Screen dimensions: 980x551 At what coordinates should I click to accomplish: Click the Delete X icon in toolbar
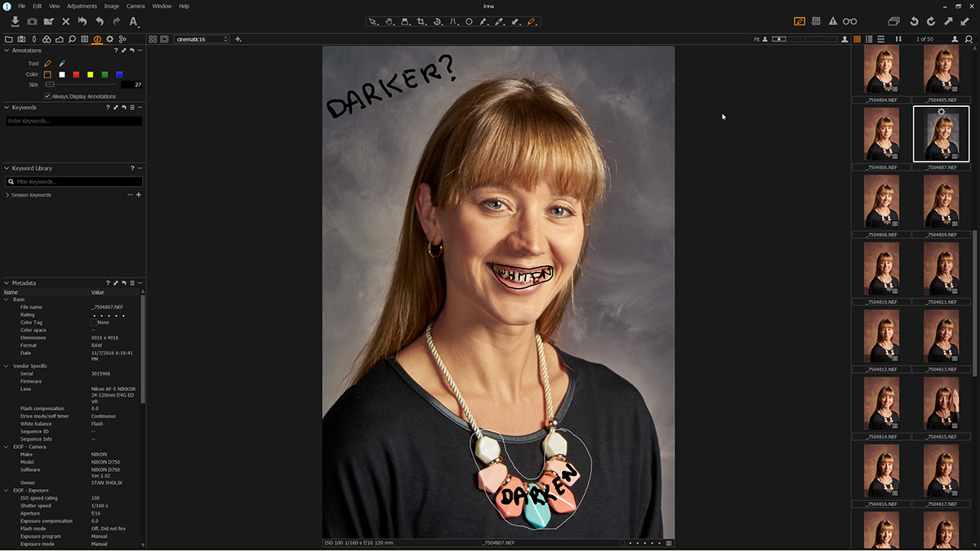66,21
